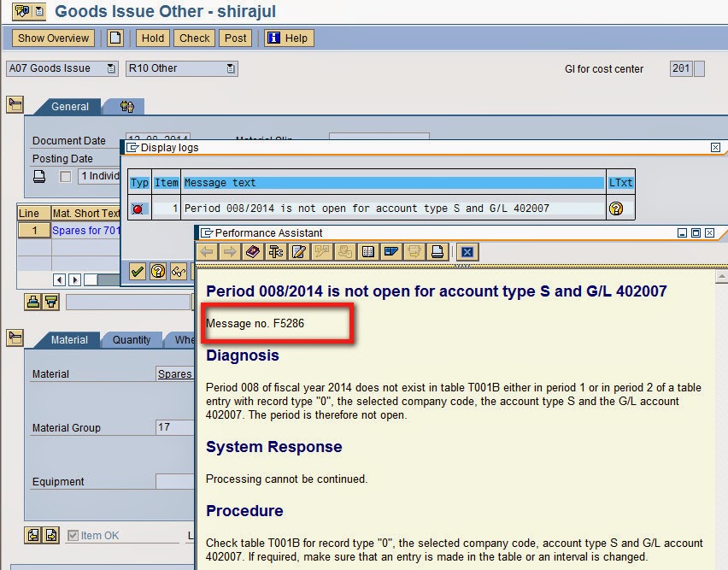728x570 pixels.
Task: Switch to the Quantity tab
Action: pos(132,339)
